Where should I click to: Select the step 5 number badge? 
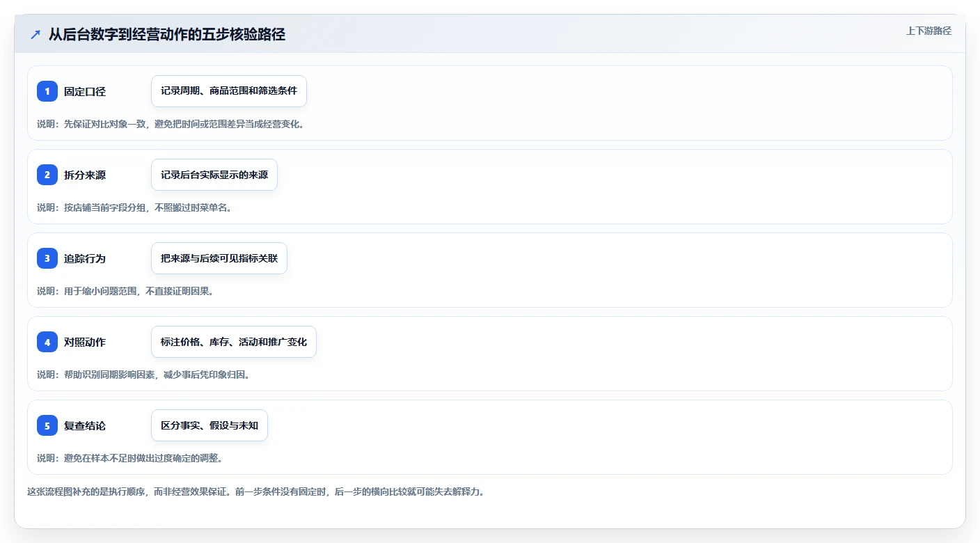tap(47, 425)
